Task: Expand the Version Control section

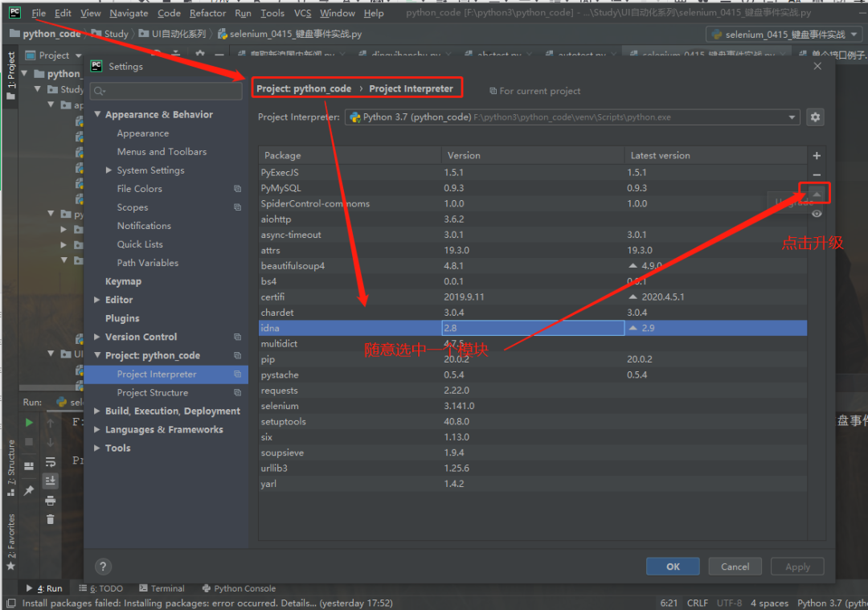Action: click(97, 337)
